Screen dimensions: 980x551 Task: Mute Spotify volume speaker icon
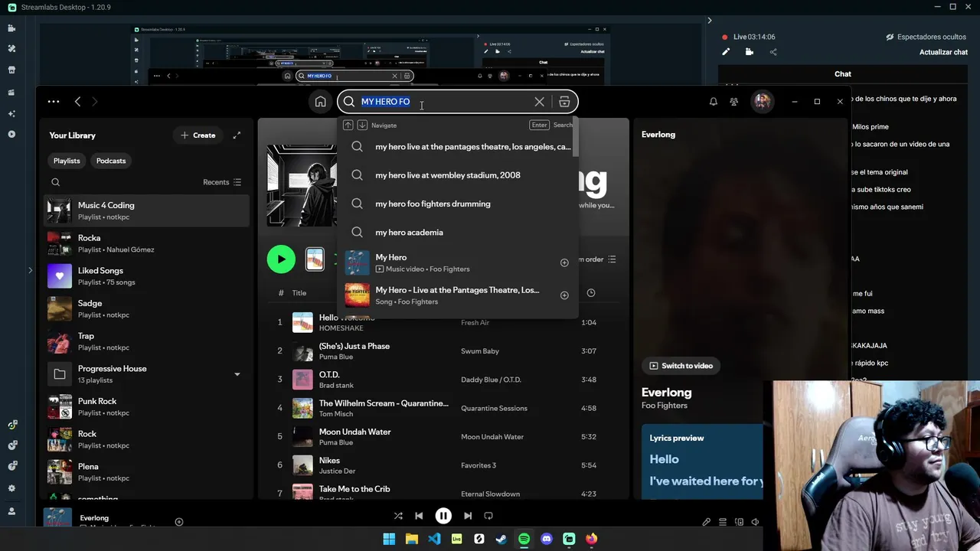[755, 522]
